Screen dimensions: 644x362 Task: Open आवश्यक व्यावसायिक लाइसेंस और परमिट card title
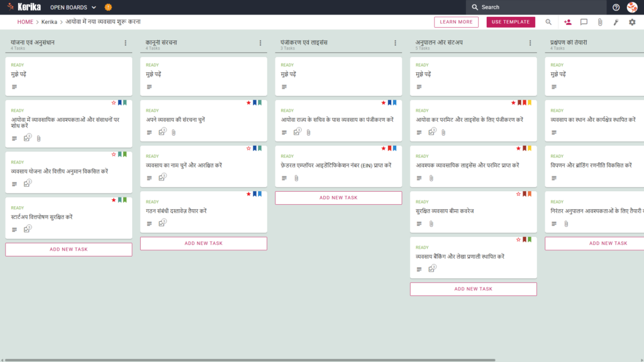click(467, 165)
